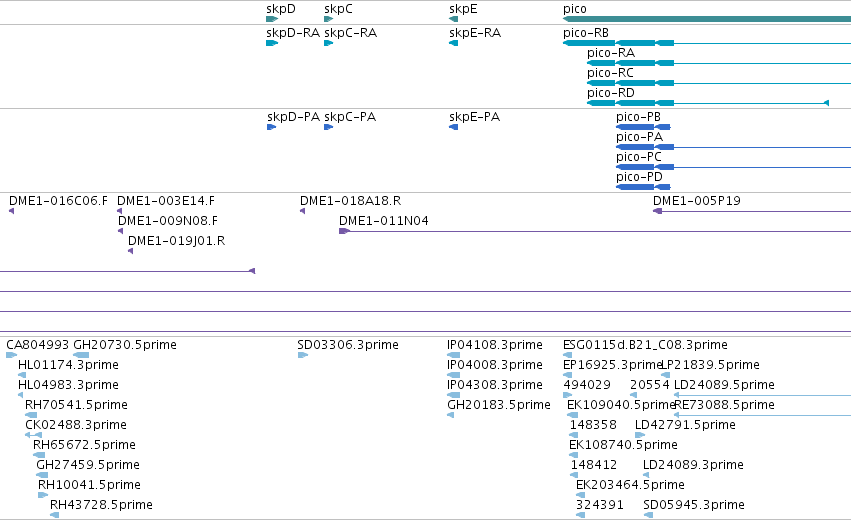This screenshot has height=520, width=851.
Task: Click the skpD label
Action: [x=281, y=9]
